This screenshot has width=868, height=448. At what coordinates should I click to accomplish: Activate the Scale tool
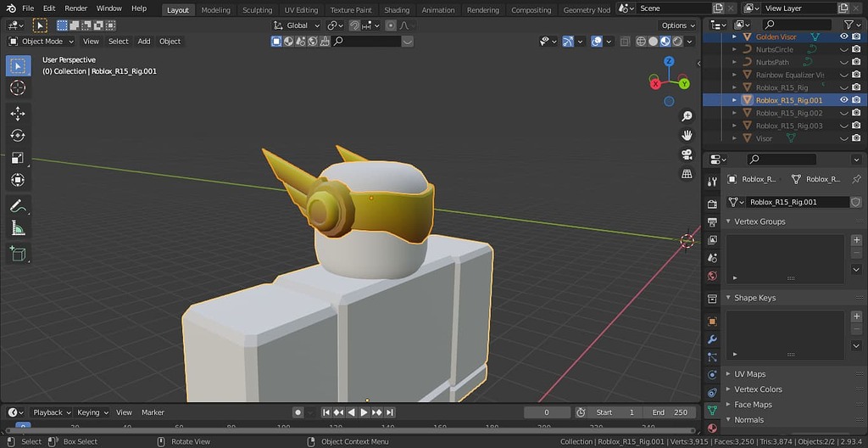18,158
